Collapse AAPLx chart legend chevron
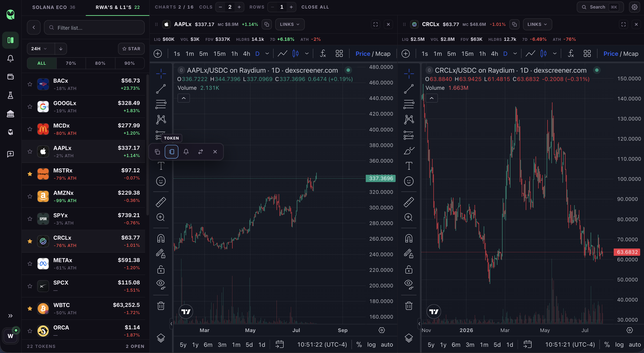Viewport: 644px width, 353px height. tap(184, 98)
